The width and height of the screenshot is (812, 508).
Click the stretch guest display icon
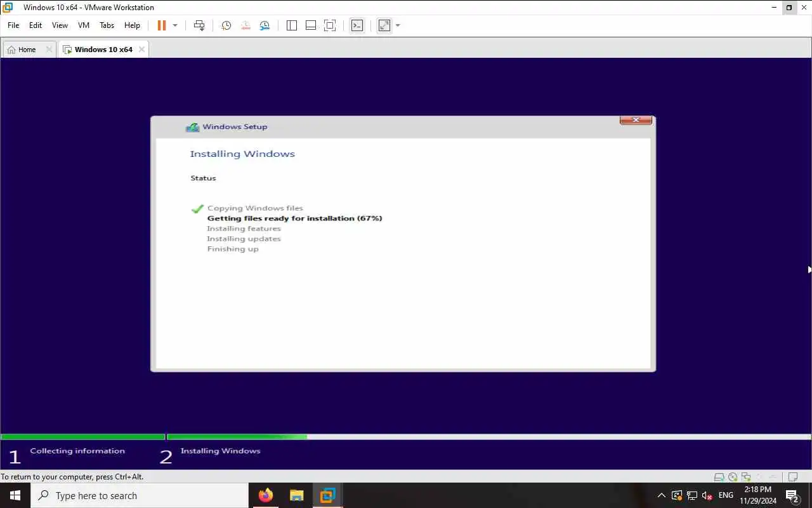click(384, 25)
